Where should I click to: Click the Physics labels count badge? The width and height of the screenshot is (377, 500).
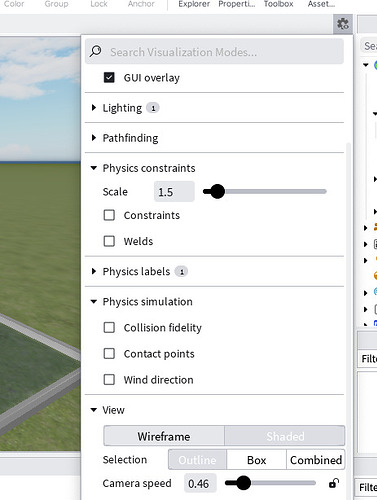click(x=182, y=272)
